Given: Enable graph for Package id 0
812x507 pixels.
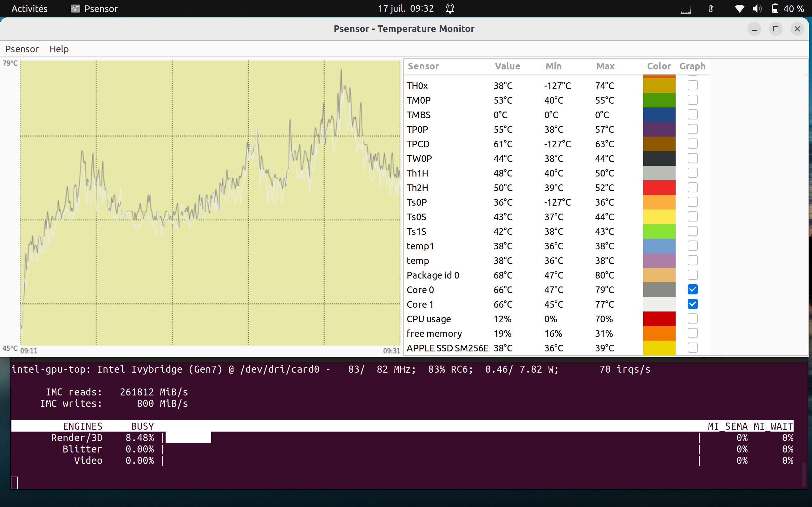Looking at the screenshot, I should [692, 275].
